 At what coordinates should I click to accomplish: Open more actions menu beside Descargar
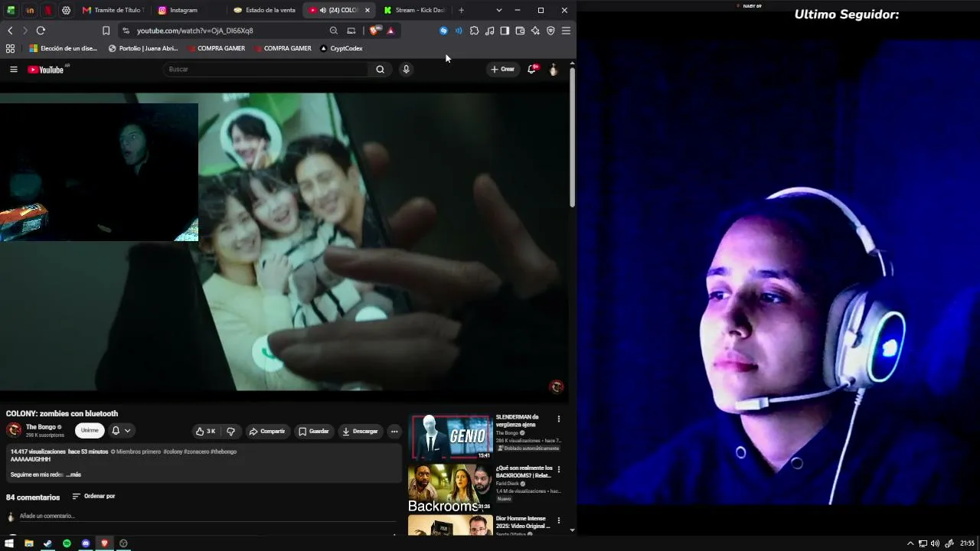pyautogui.click(x=394, y=432)
